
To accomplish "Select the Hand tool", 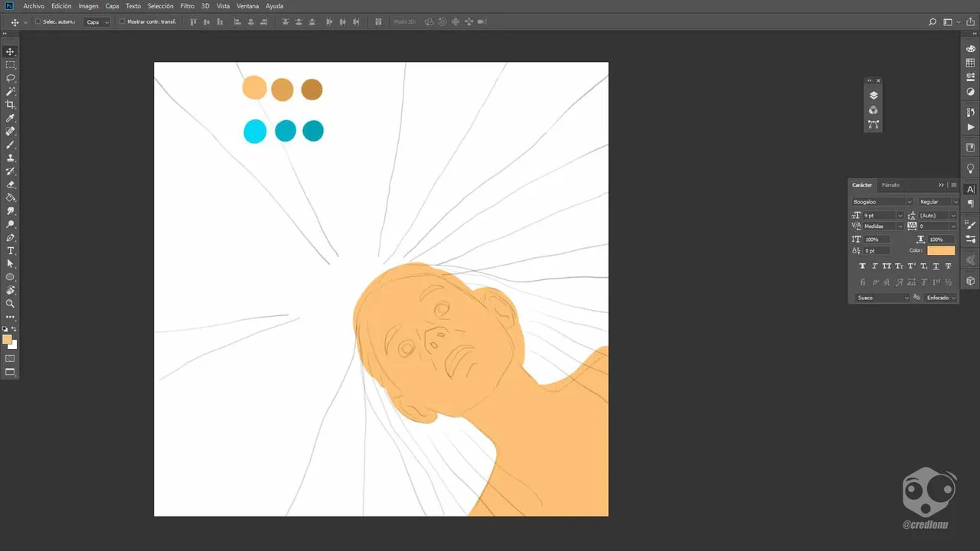I will point(11,291).
